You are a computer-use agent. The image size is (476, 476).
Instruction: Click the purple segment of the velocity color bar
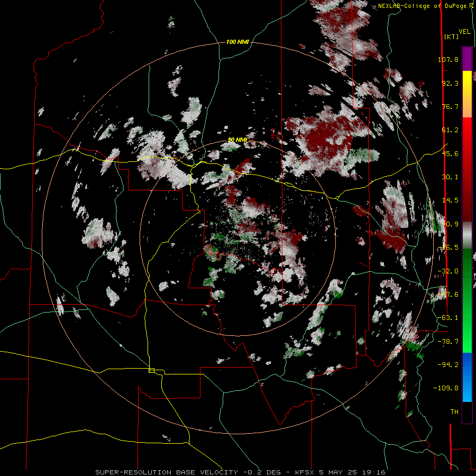coord(467,59)
